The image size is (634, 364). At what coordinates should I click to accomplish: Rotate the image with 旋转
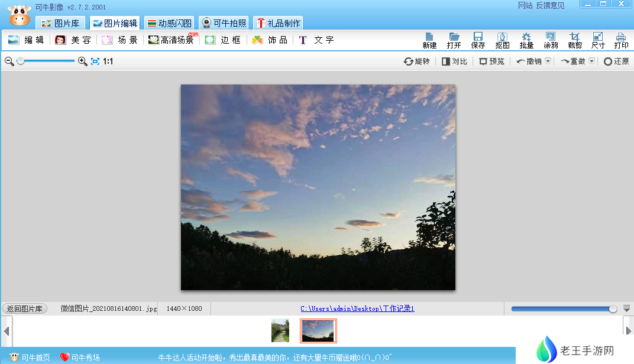tap(416, 61)
